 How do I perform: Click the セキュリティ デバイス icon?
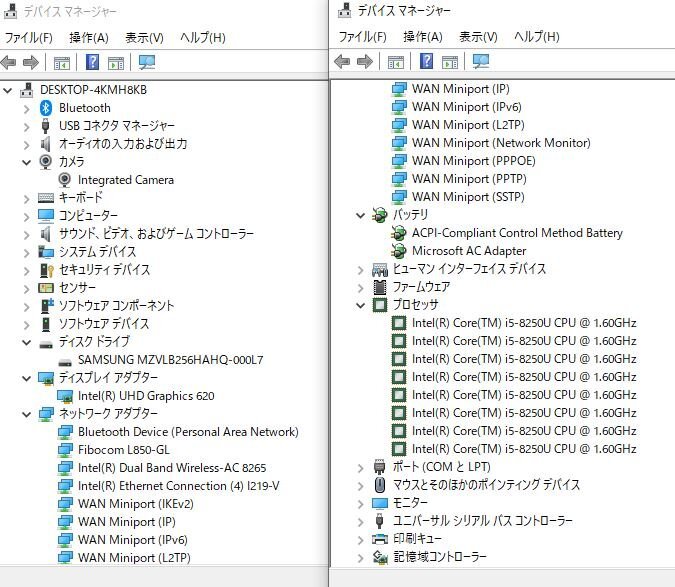coord(46,270)
